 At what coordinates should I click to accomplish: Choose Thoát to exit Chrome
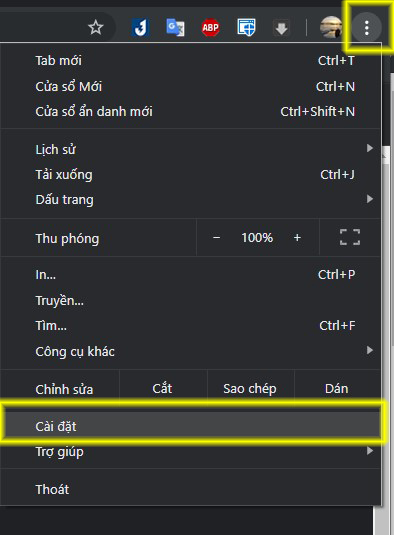190,489
